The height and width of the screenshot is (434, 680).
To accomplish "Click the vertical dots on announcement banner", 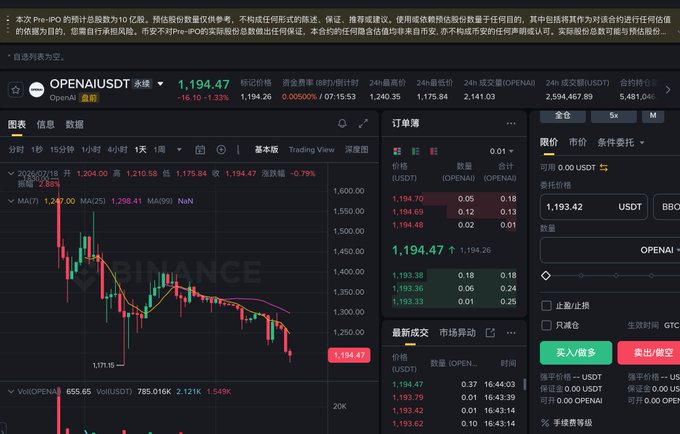I will [x=8, y=25].
